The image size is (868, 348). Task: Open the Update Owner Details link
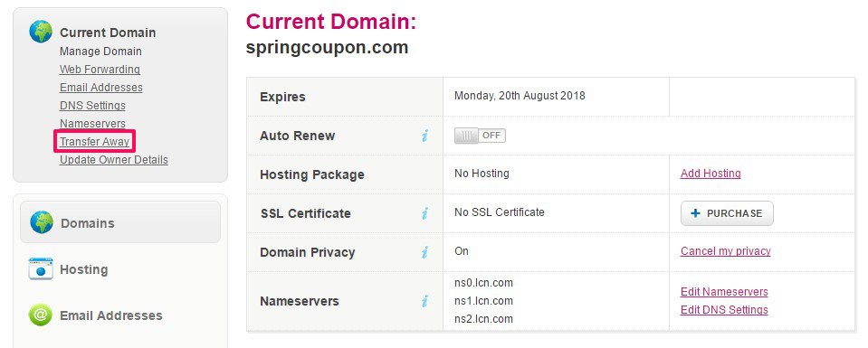(x=114, y=160)
